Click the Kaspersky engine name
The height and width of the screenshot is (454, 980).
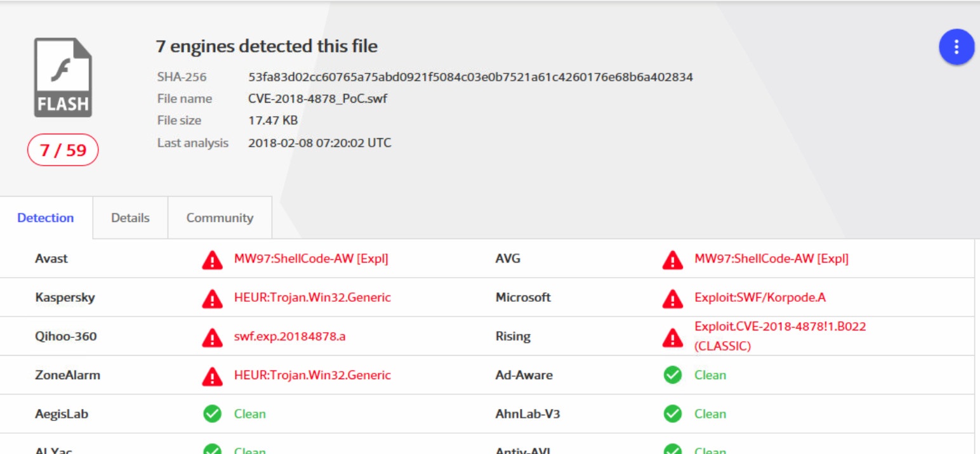[65, 297]
